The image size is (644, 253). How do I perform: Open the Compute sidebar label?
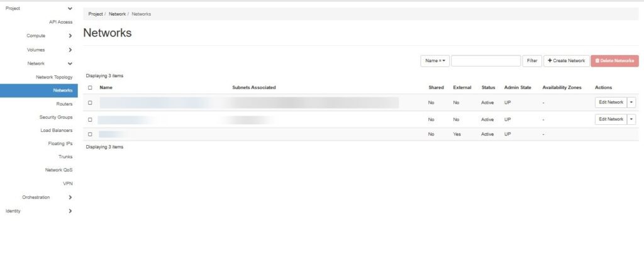[36, 36]
